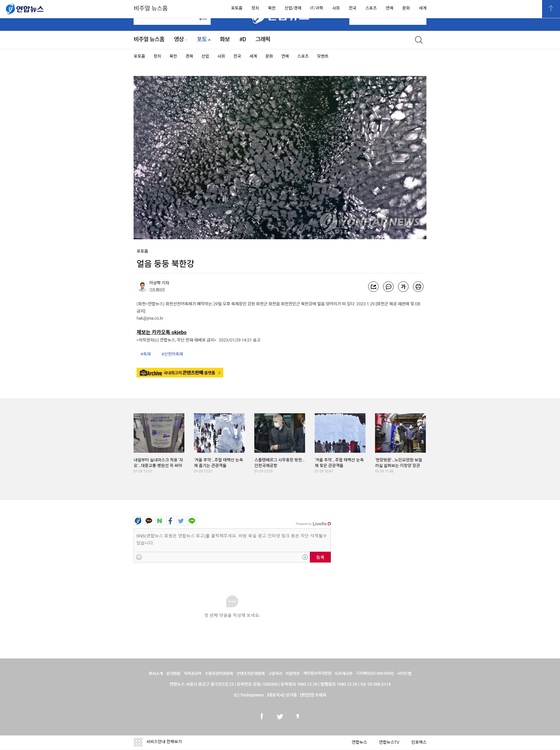
Task: Open the Stoltenberg at Incheon airport thumbnail
Action: point(279,433)
